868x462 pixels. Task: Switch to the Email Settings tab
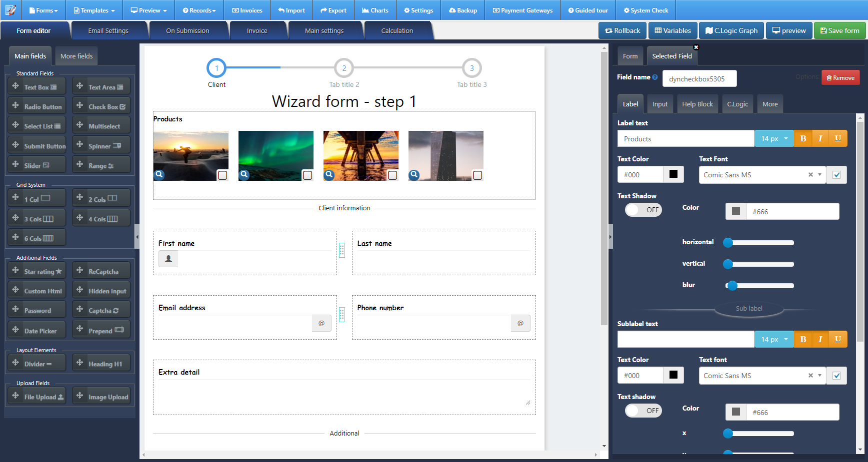[109, 30]
